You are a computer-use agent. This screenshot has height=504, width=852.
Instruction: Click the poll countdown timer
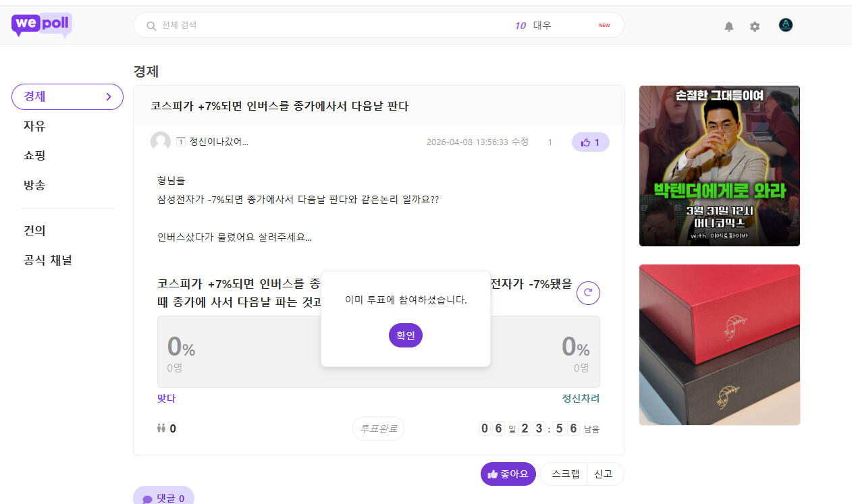[539, 428]
